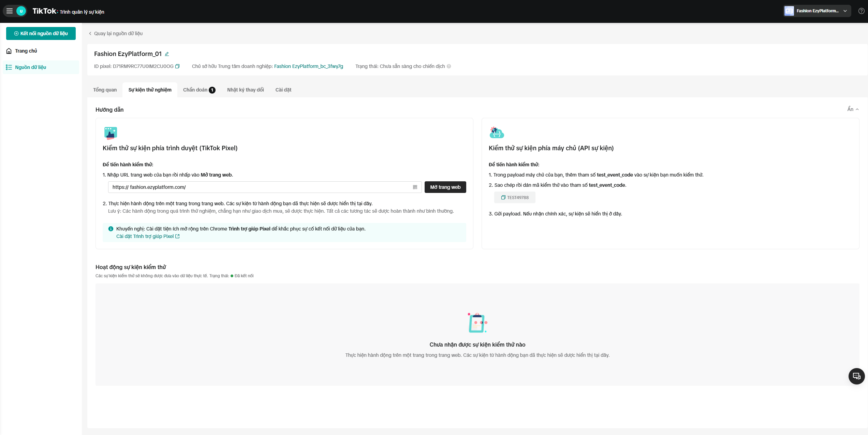Image resolution: width=868 pixels, height=435 pixels.
Task: Click the Kết nối nguồn dữ liệu button
Action: point(41,33)
